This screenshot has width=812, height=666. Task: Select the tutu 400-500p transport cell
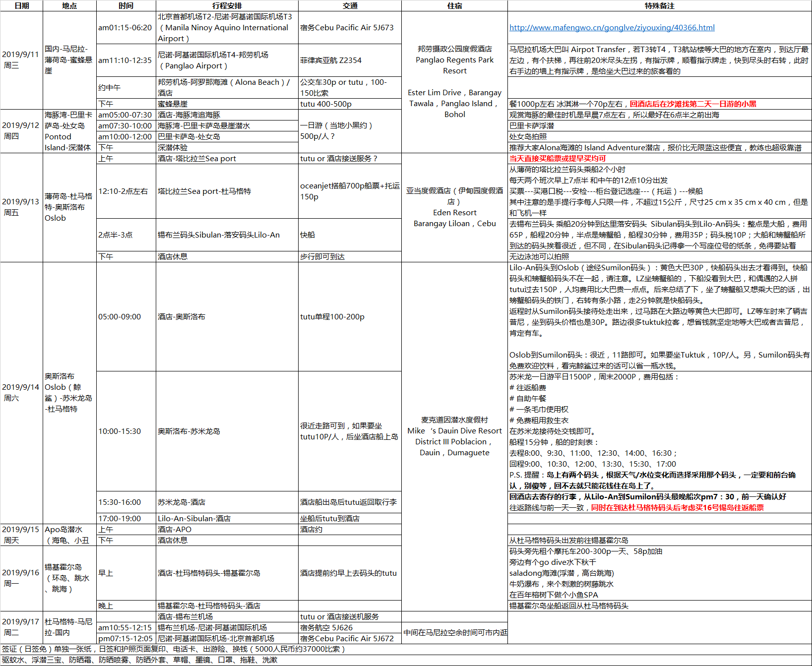(x=350, y=104)
